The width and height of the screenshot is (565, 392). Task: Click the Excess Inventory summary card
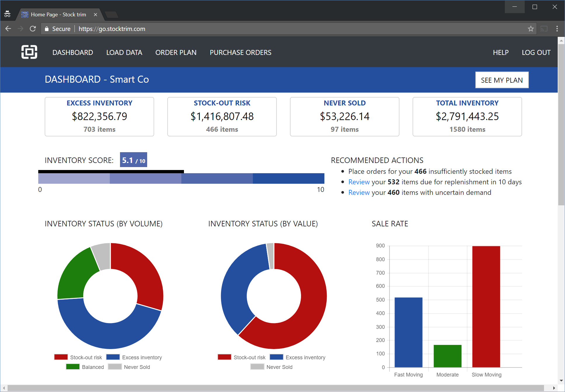[99, 117]
